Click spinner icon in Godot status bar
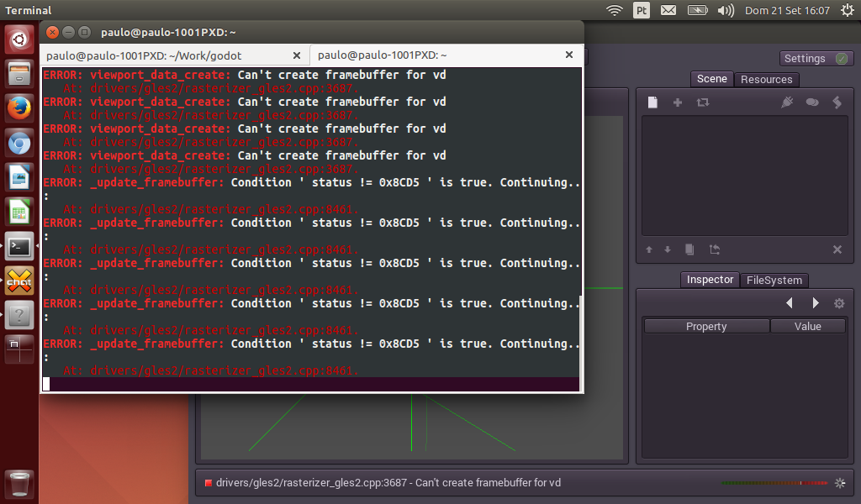 coord(840,483)
